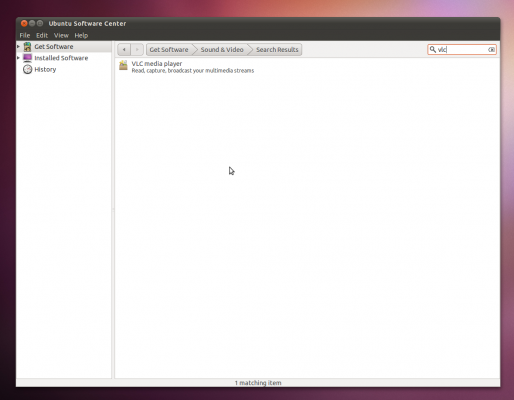
Task: Open the View menu
Action: [x=61, y=35]
